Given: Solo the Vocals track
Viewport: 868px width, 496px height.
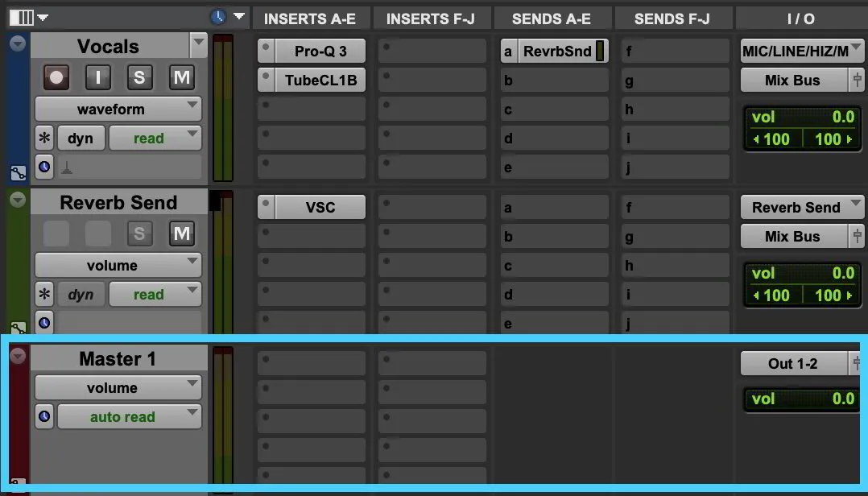Looking at the screenshot, I should point(138,77).
